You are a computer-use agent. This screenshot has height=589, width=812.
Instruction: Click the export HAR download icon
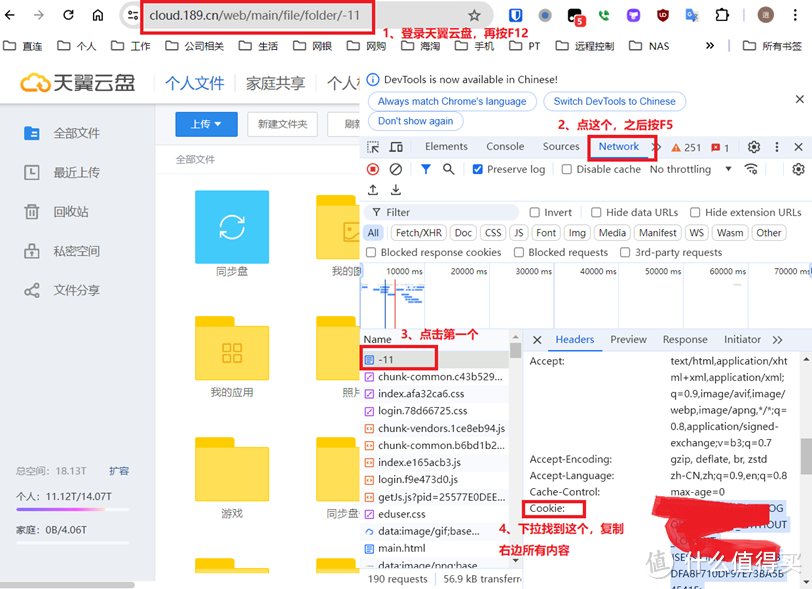tap(396, 190)
